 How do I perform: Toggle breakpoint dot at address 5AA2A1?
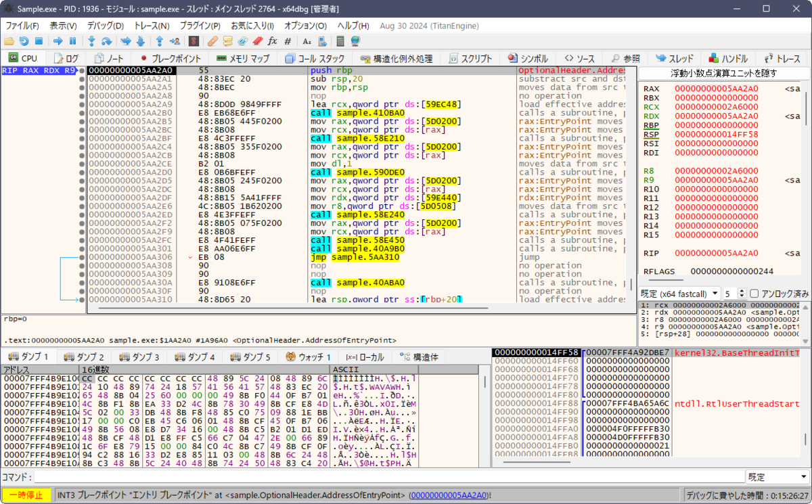[x=82, y=78]
